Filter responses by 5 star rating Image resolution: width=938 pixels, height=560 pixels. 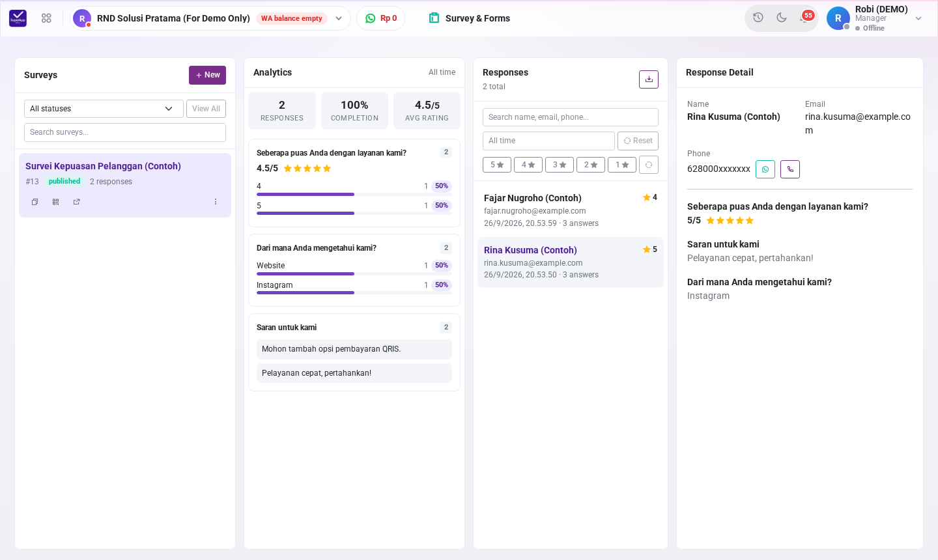click(x=497, y=165)
